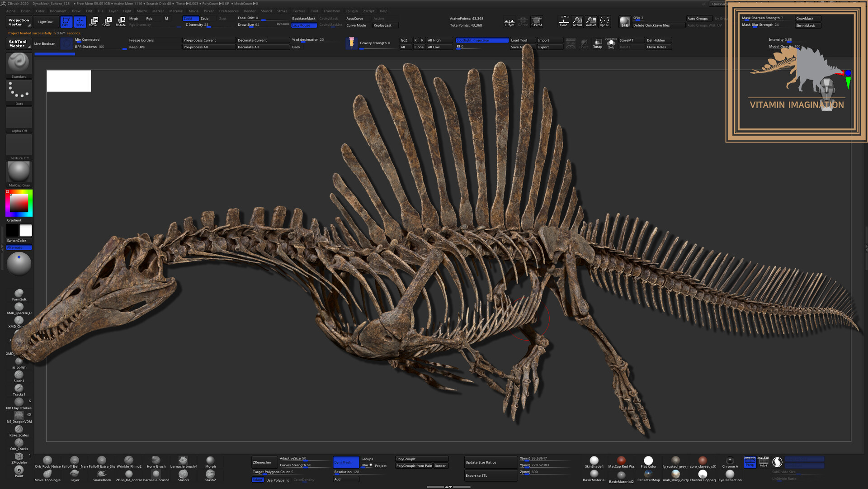868x489 pixels.
Task: Select the ZModeler brush
Action: (19, 458)
